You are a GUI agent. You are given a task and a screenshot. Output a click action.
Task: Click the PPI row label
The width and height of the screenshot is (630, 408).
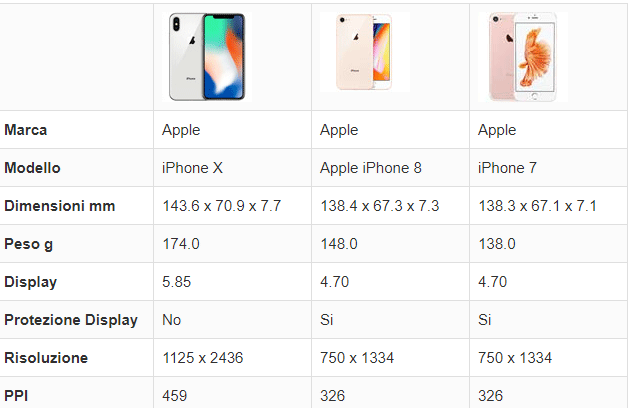(17, 395)
